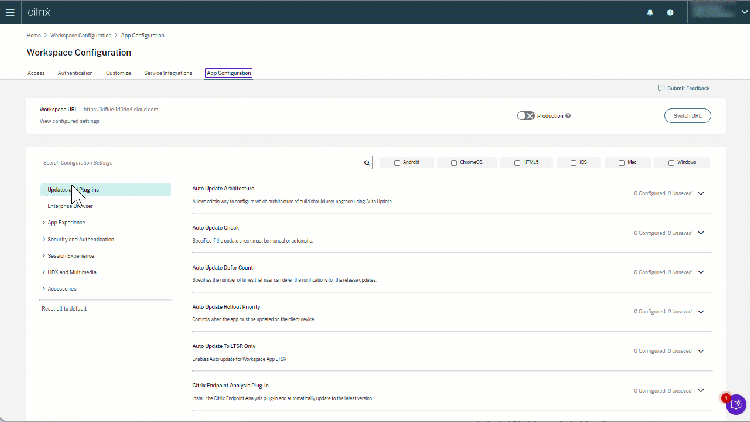Click Auto Update Rollout Priority title
Image resolution: width=750 pixels, height=422 pixels.
pos(226,307)
